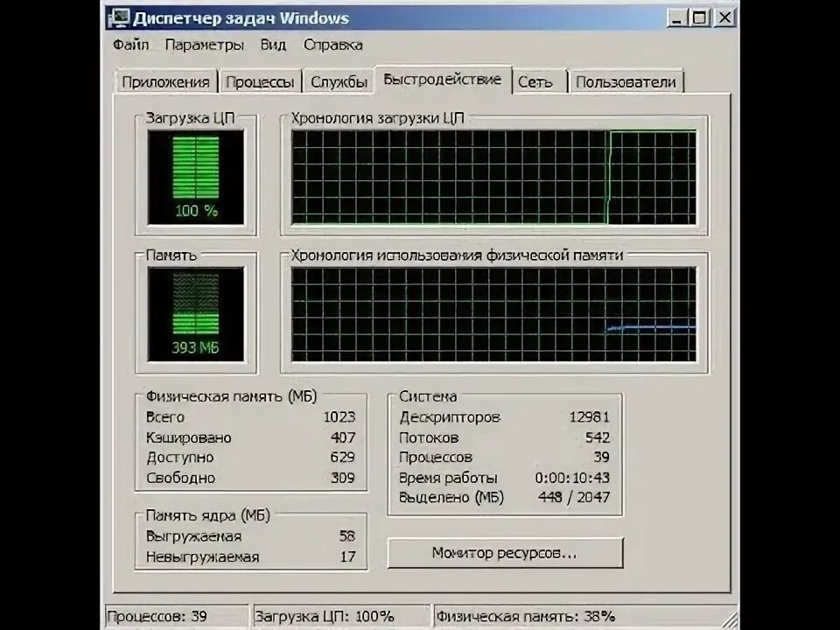Close the Task Manager window
The image size is (840, 630).
[724, 18]
